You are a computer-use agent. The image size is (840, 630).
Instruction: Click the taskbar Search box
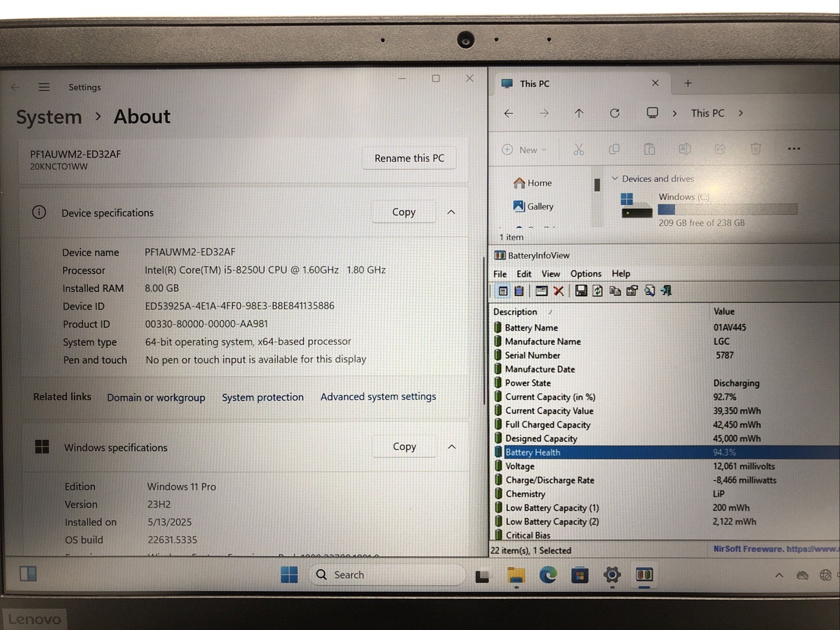387,575
